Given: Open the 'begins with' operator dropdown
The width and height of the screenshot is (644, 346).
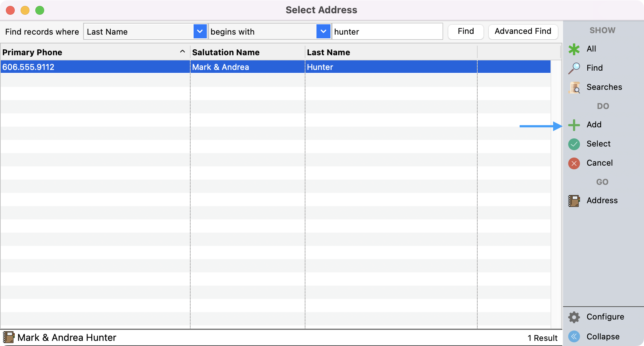Looking at the screenshot, I should pos(323,32).
